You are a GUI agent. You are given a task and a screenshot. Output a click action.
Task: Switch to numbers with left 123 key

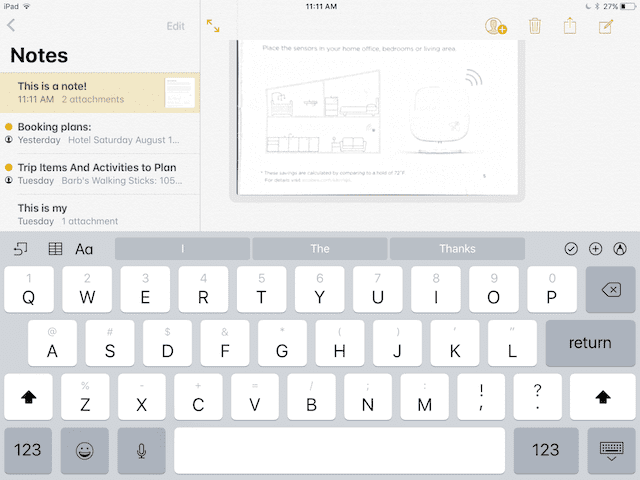28,450
